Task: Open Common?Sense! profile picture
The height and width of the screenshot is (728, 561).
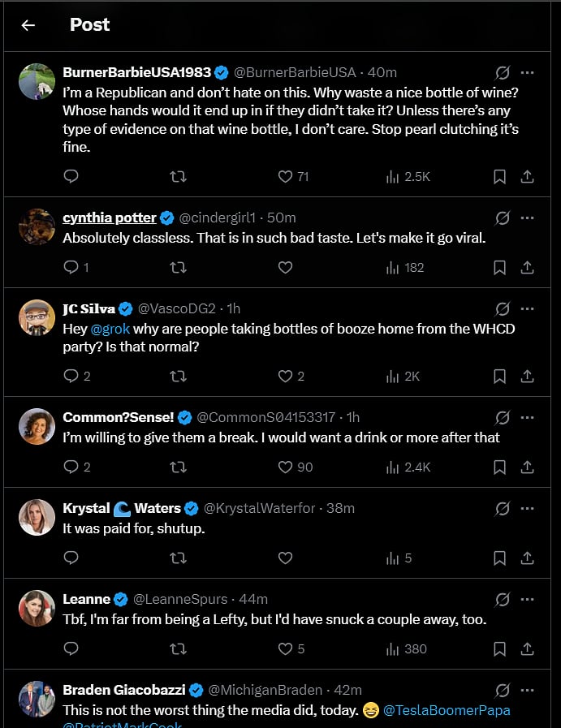Action: tap(37, 427)
